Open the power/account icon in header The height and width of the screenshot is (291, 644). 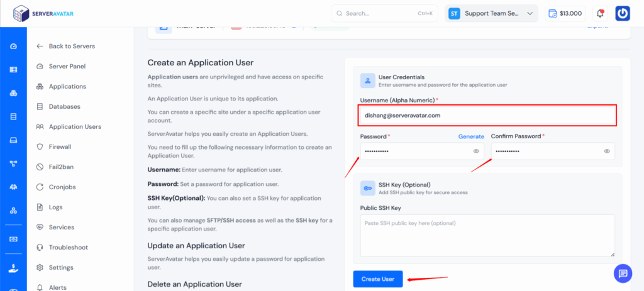click(x=622, y=13)
